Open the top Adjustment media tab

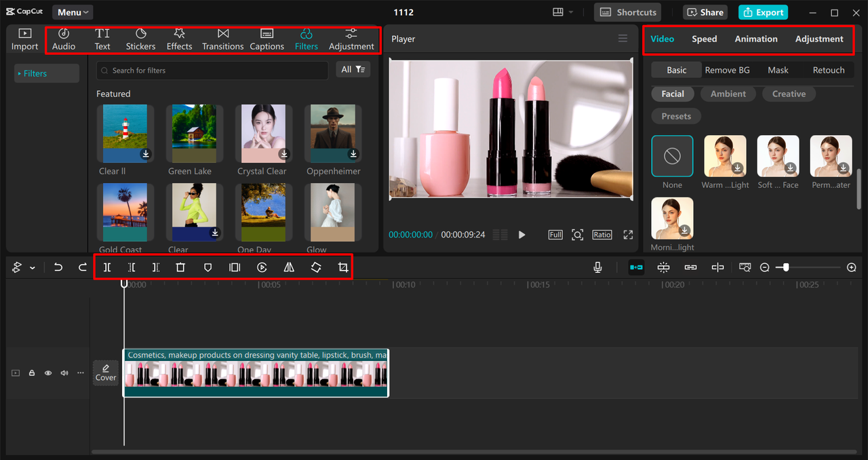click(x=351, y=39)
